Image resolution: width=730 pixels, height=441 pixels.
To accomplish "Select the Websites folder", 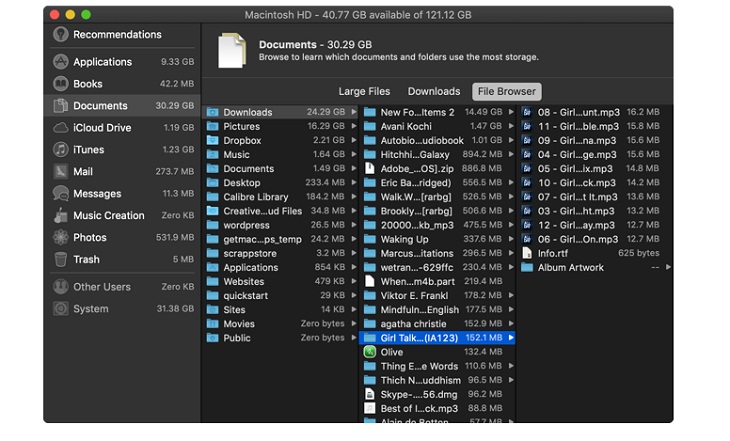I will (281, 281).
